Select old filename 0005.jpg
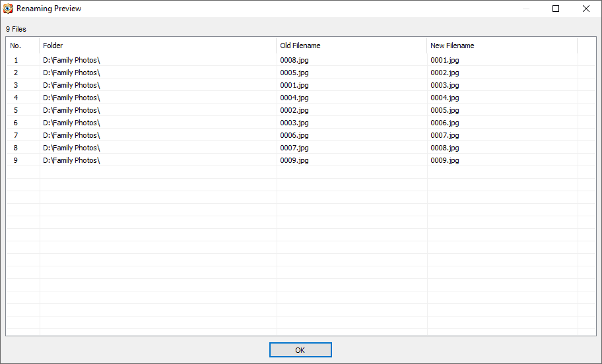602x364 pixels. click(x=294, y=73)
